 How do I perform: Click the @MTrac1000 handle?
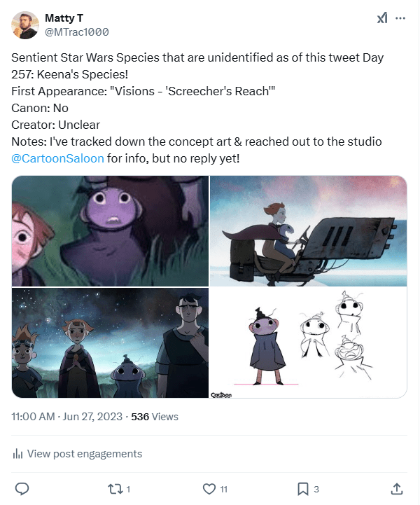click(76, 32)
